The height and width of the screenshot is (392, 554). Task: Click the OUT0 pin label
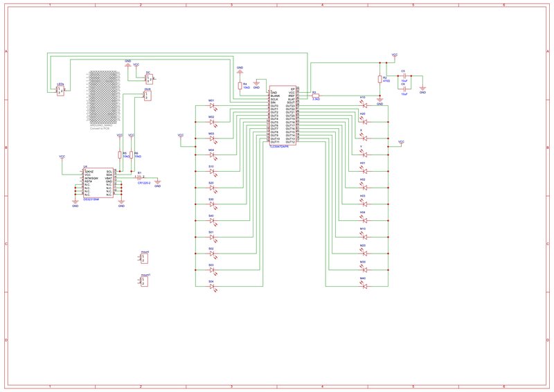[274, 106]
